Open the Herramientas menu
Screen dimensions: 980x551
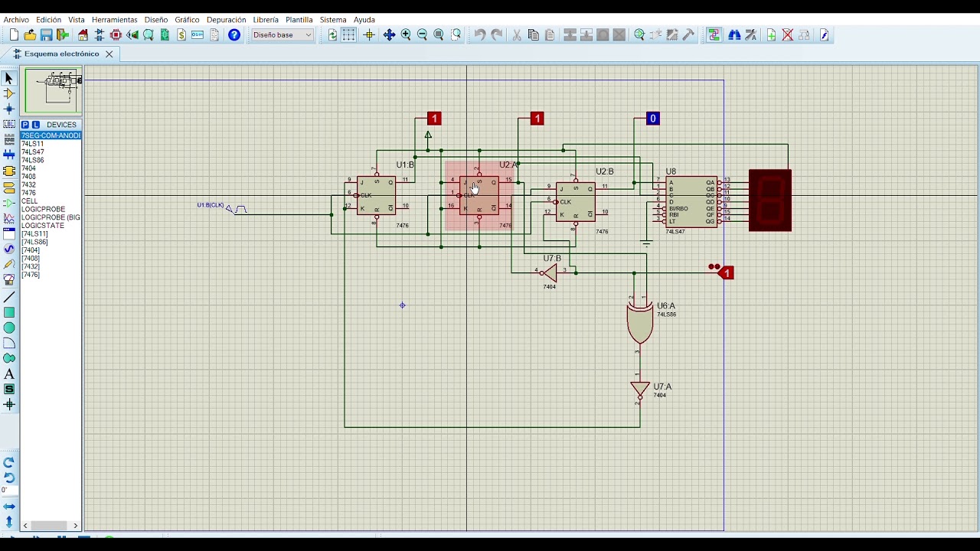114,20
